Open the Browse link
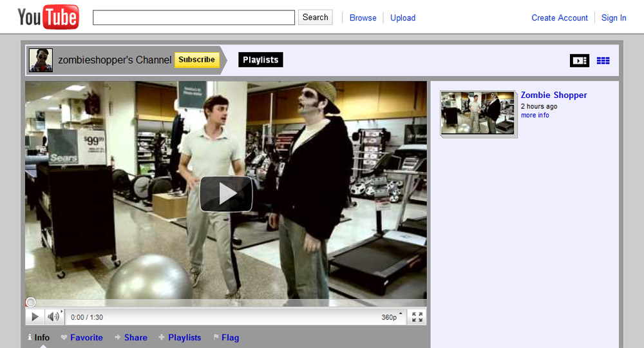The image size is (644, 348). tap(363, 17)
